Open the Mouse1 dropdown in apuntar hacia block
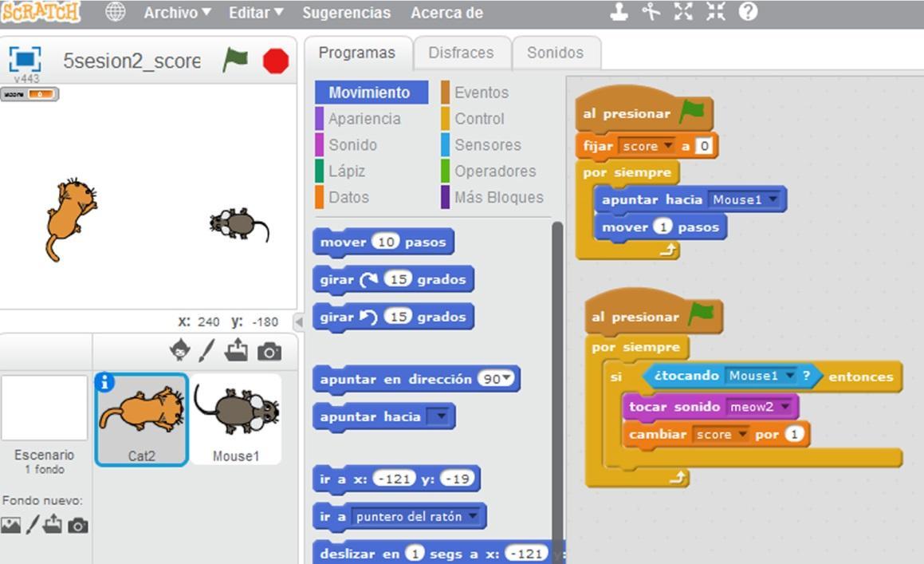The width and height of the screenshot is (924, 564). point(771,199)
